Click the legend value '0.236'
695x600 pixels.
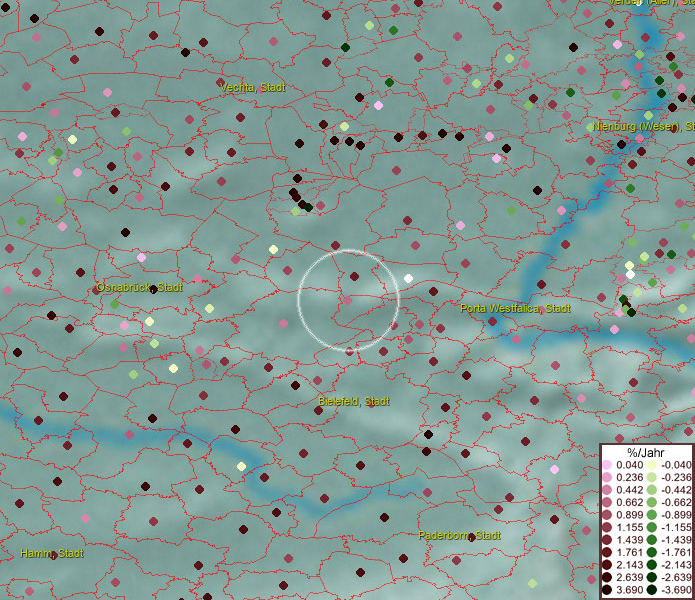pyautogui.click(x=629, y=477)
